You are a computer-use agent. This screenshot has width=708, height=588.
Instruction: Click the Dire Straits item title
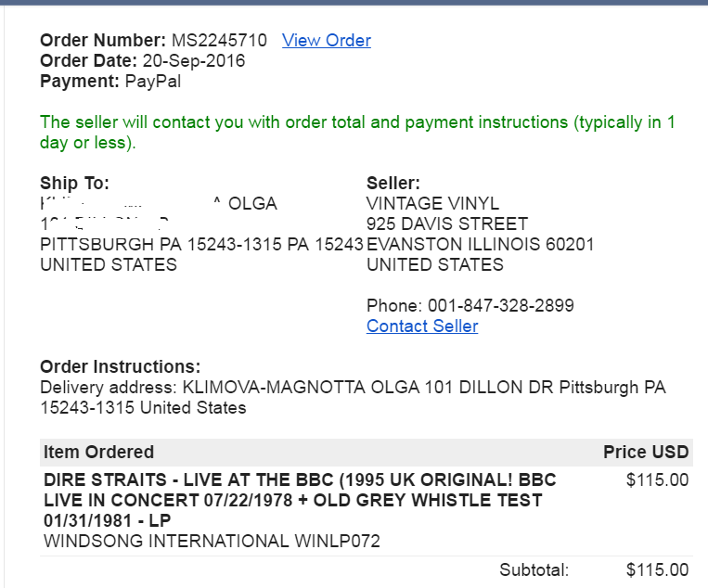click(300, 501)
